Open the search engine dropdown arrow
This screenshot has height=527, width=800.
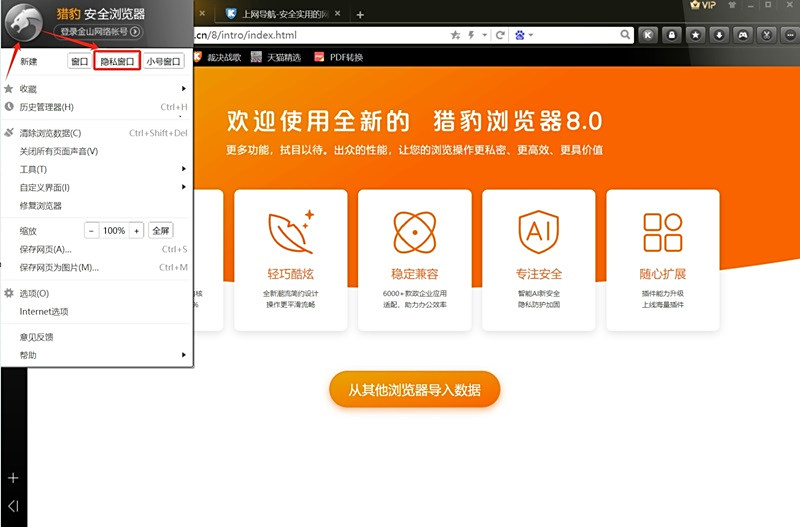tap(531, 35)
